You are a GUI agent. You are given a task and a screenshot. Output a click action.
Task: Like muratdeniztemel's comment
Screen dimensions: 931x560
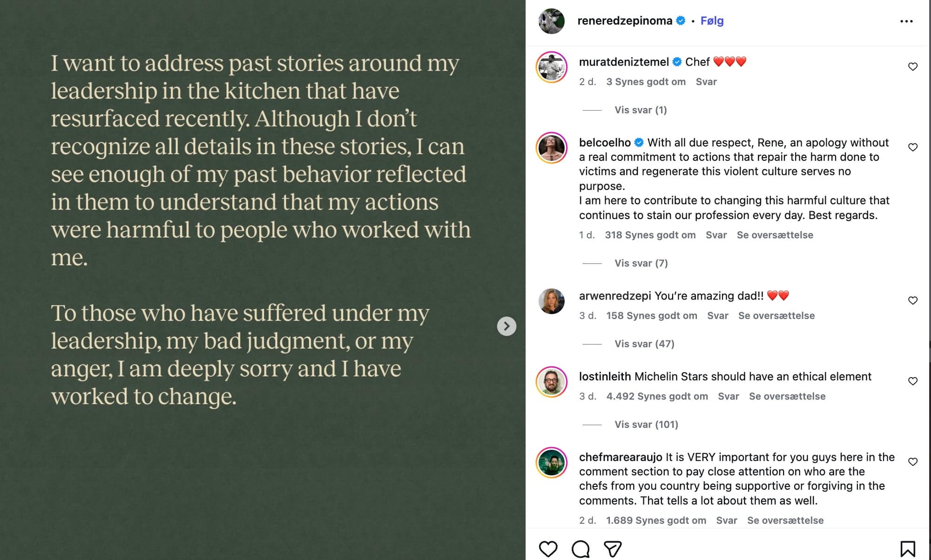coord(913,67)
